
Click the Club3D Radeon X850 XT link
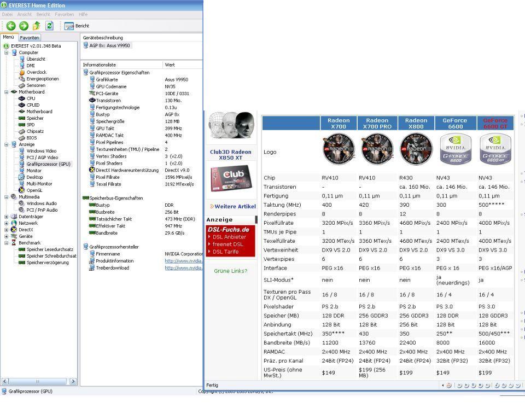[231, 155]
